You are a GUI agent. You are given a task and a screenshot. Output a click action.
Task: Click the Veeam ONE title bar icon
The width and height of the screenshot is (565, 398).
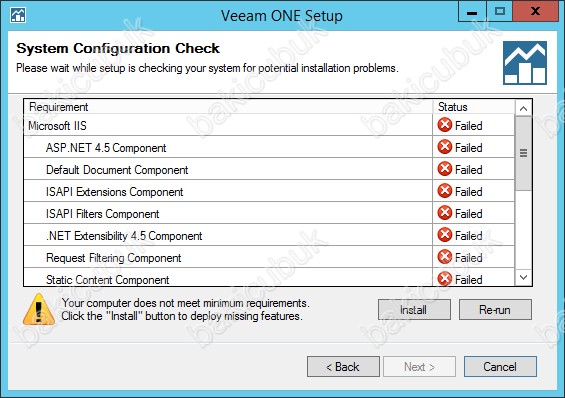[x=18, y=15]
